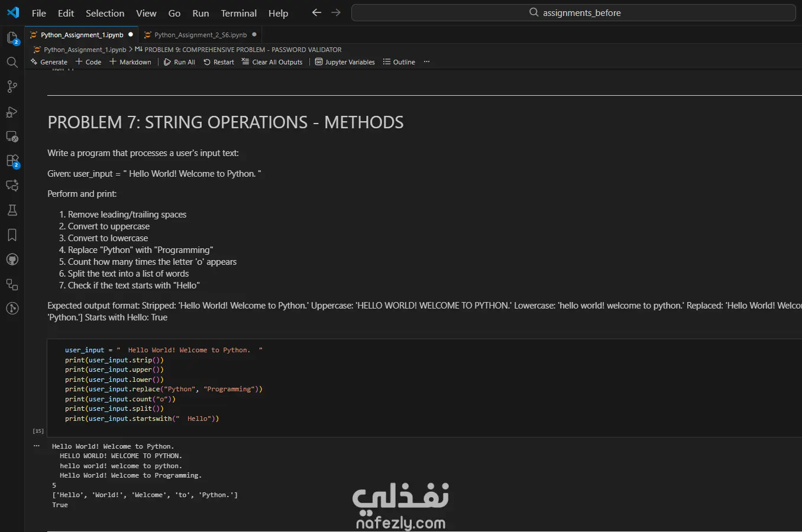Open the GitHub icon in the activity bar
Image resolution: width=802 pixels, height=532 pixels.
click(12, 259)
